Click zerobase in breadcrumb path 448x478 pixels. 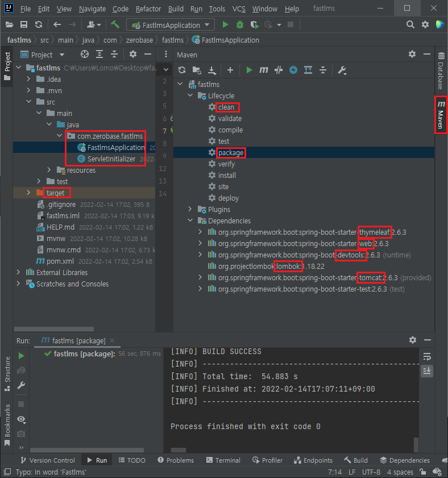(x=139, y=40)
